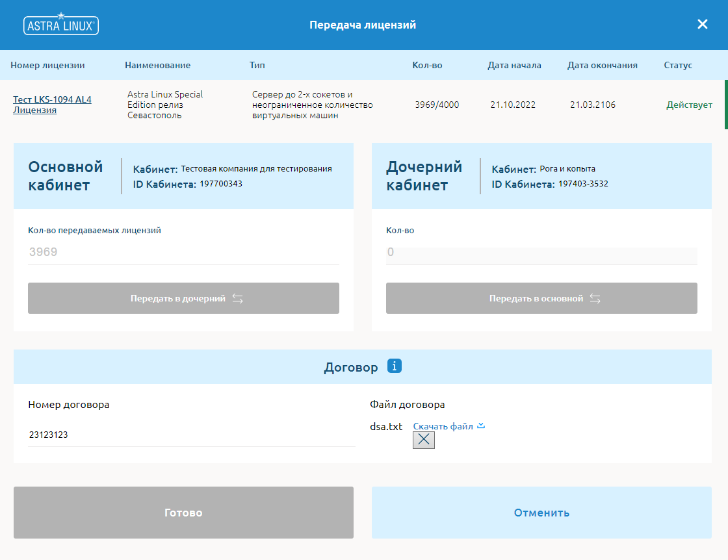Focus the Кол-во передаваемых лицензий field
This screenshot has width=728, height=560.
click(183, 252)
